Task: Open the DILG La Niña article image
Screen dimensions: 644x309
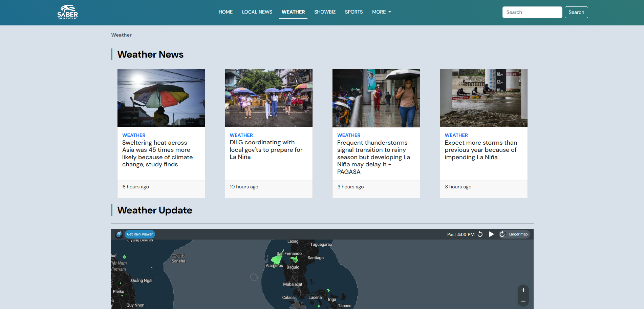Action: coord(269,98)
